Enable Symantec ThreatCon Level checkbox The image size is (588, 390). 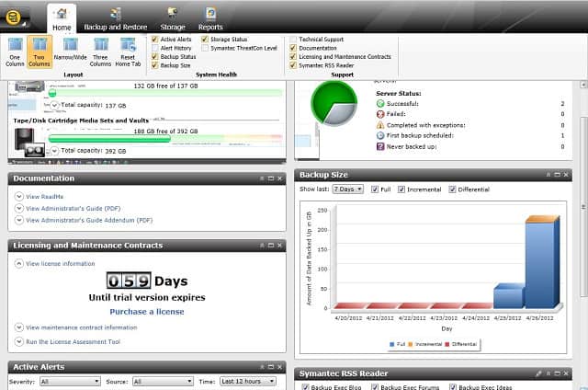(x=205, y=48)
